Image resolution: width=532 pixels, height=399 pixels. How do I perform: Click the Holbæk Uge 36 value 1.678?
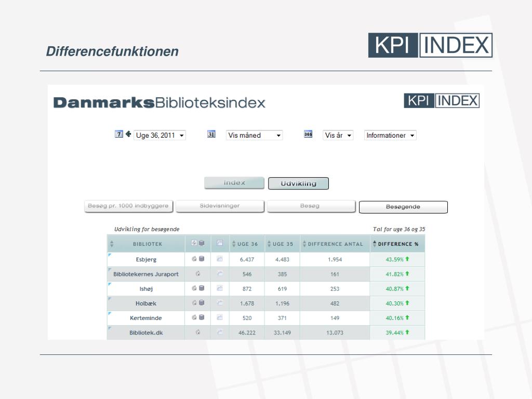tap(247, 303)
